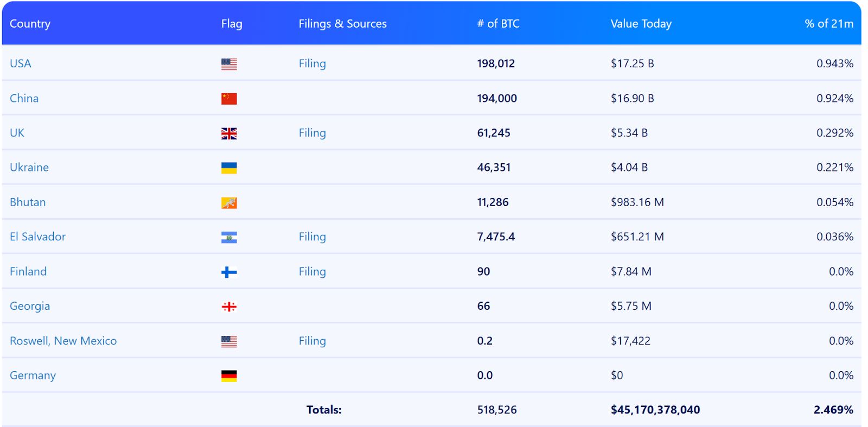Viewport: 868px width, 427px height.
Task: Click the Germany flag icon
Action: click(229, 375)
